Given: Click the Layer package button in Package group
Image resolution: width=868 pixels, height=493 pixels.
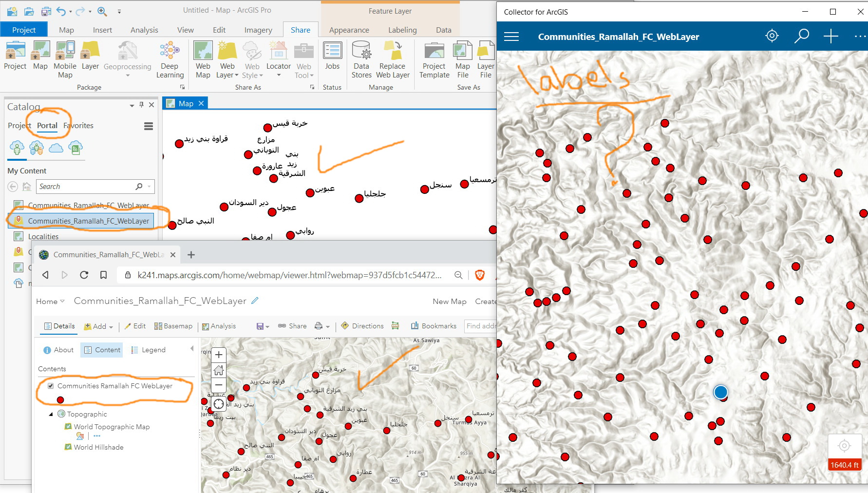Looking at the screenshot, I should tap(90, 56).
